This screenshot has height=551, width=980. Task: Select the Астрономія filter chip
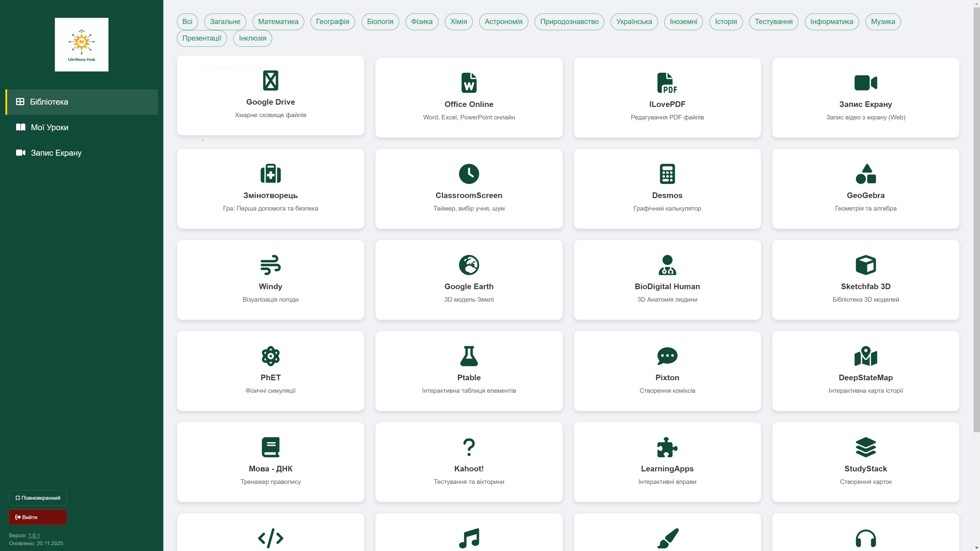503,21
